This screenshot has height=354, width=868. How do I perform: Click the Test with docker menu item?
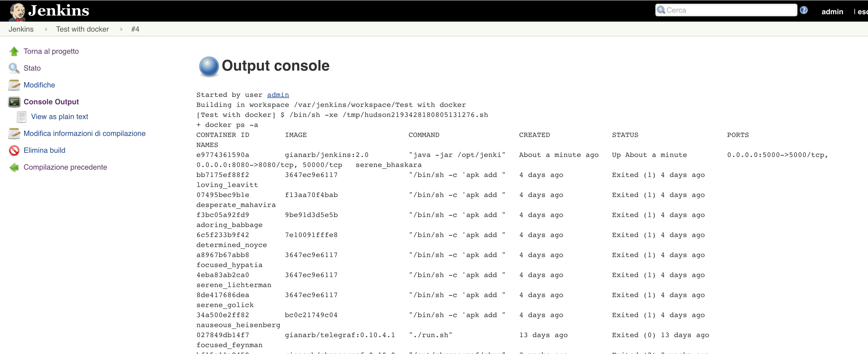pyautogui.click(x=82, y=29)
